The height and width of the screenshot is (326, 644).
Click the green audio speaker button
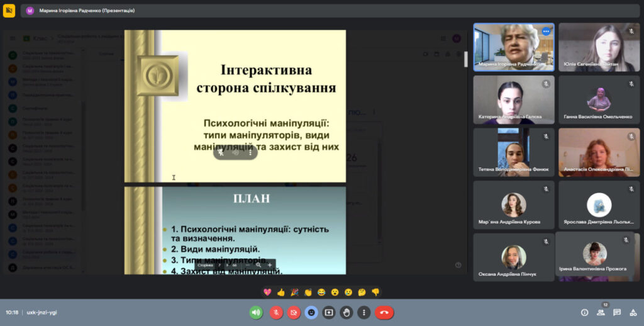pos(256,312)
